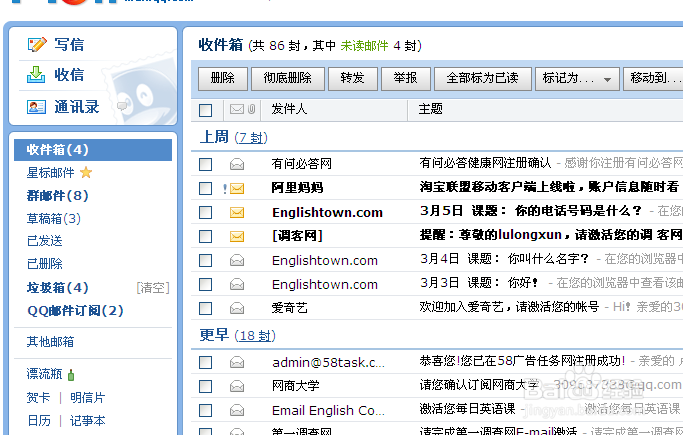Collapse the 上周 group via (7 封)

(x=251, y=138)
